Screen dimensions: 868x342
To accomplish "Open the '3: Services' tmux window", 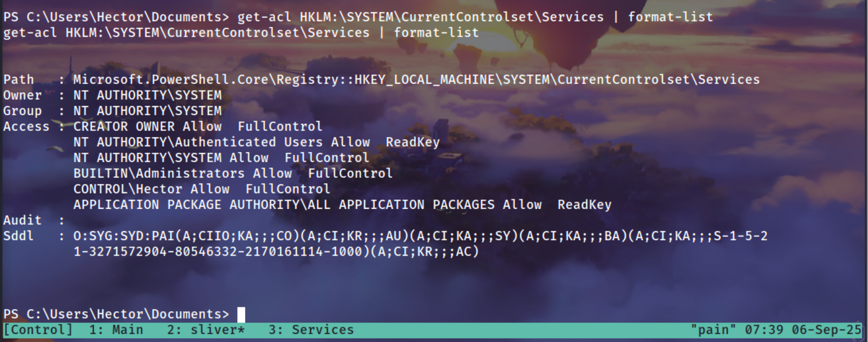I will pos(311,329).
